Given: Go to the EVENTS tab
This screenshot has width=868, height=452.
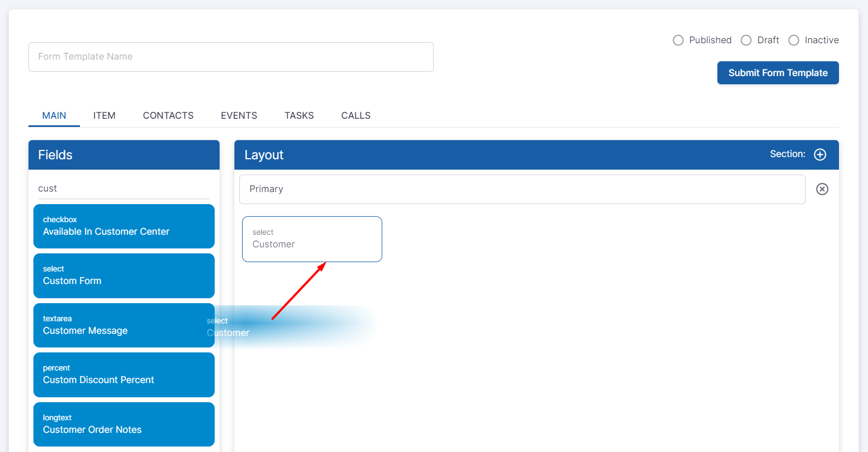Looking at the screenshot, I should [239, 115].
